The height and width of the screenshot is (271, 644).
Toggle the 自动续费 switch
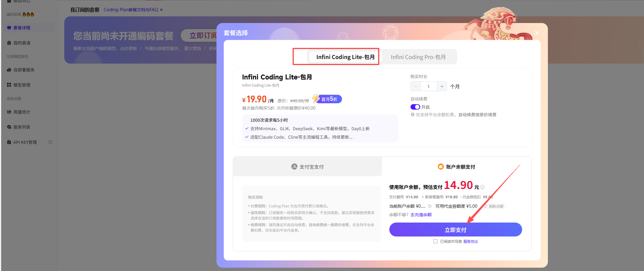(415, 107)
